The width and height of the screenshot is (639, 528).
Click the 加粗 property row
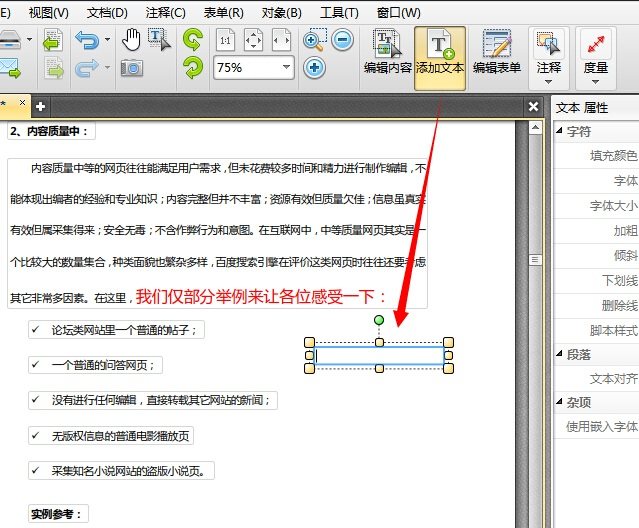point(596,231)
